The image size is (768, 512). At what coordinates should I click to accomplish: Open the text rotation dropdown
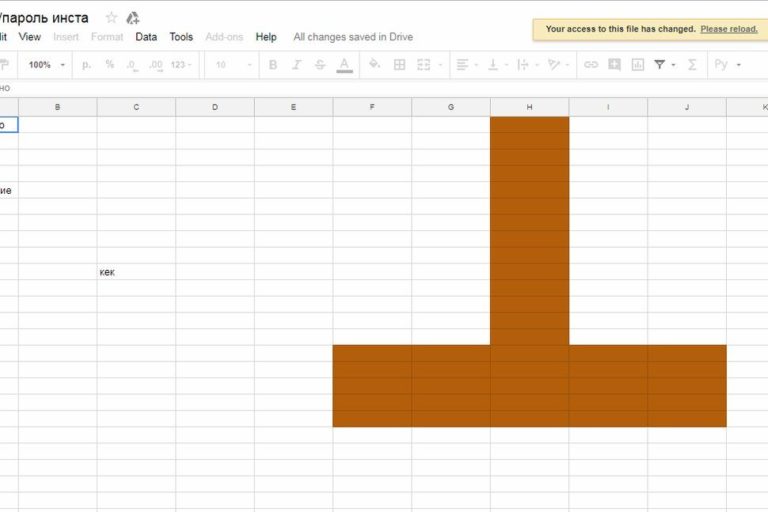click(x=559, y=65)
